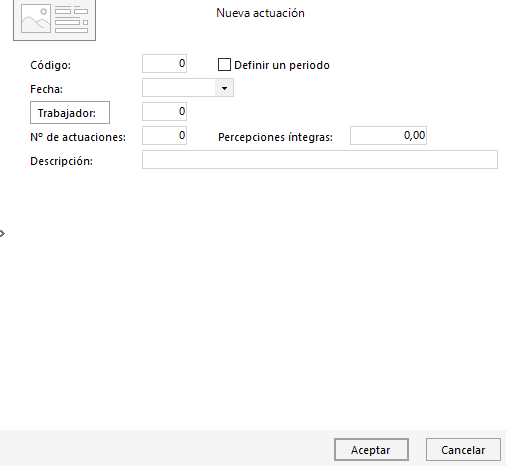
Task: Select the Trabajador code number field
Action: click(164, 112)
